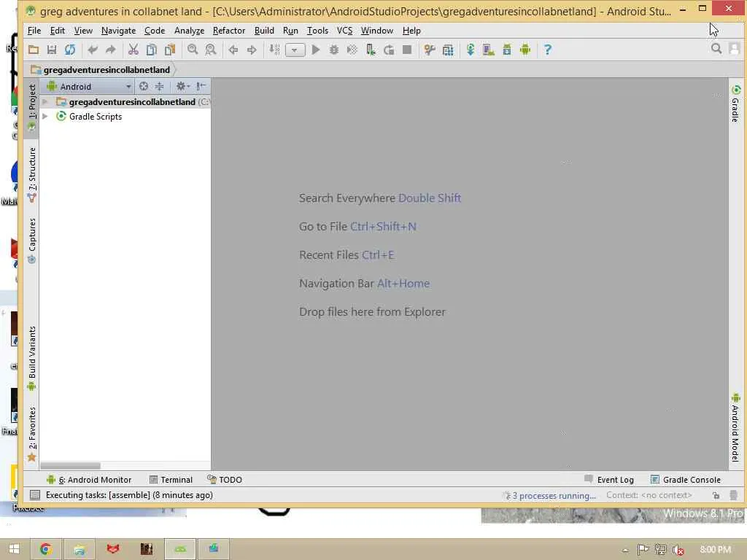The width and height of the screenshot is (747, 560).
Task: Click the Redo arrow icon
Action: click(x=111, y=50)
